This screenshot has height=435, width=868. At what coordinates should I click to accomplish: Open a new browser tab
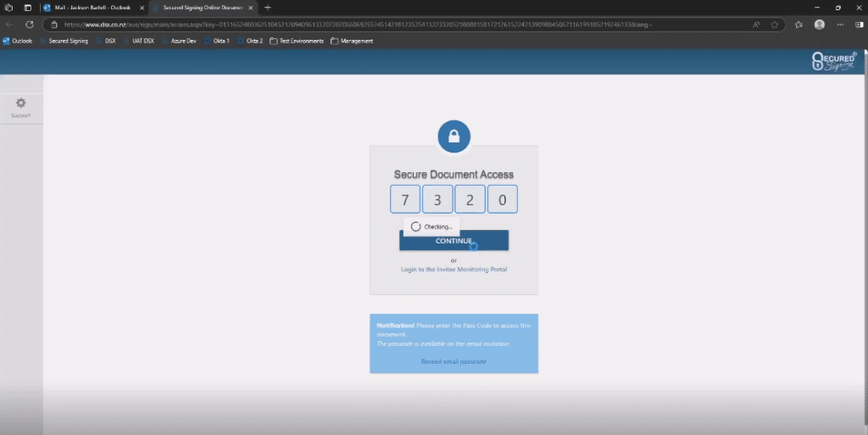tap(268, 7)
